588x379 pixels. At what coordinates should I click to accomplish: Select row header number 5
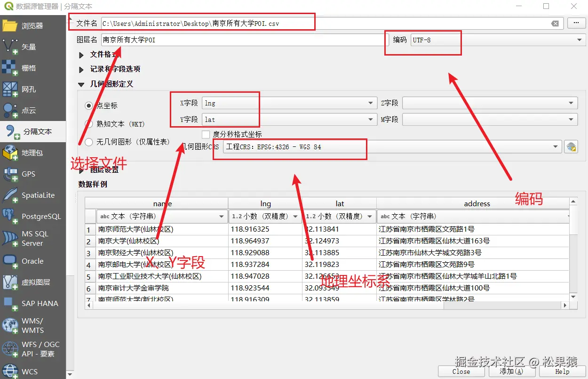(x=90, y=276)
